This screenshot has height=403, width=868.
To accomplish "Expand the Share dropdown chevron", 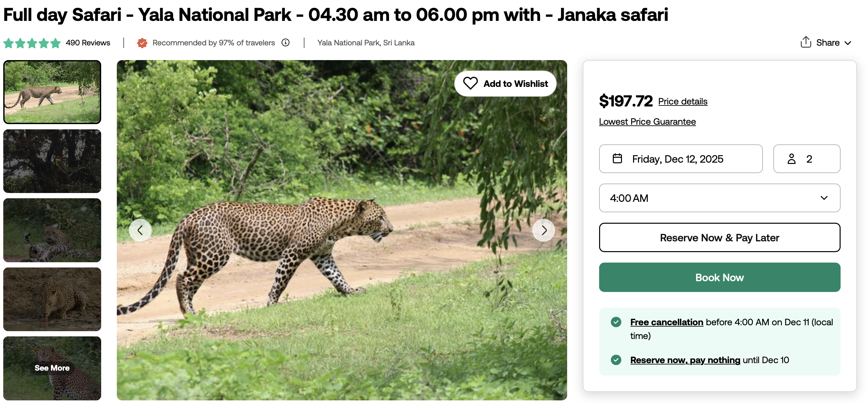I will pyautogui.click(x=848, y=43).
